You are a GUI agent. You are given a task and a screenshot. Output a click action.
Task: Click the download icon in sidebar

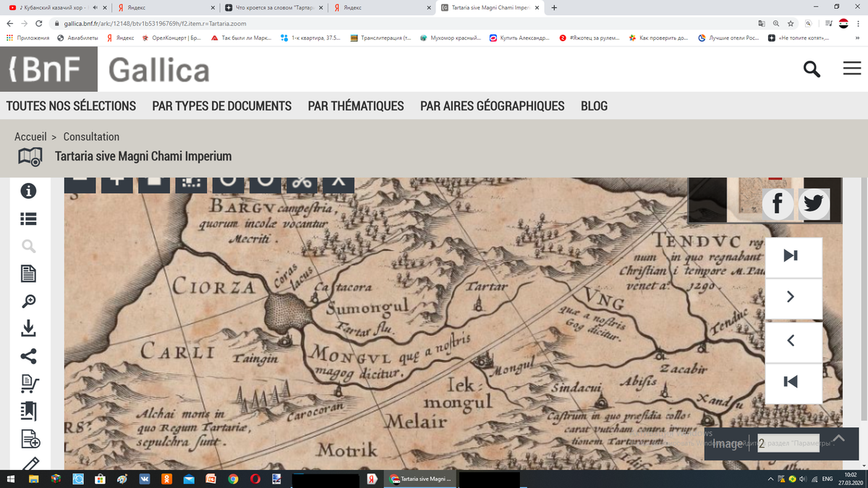coord(29,328)
